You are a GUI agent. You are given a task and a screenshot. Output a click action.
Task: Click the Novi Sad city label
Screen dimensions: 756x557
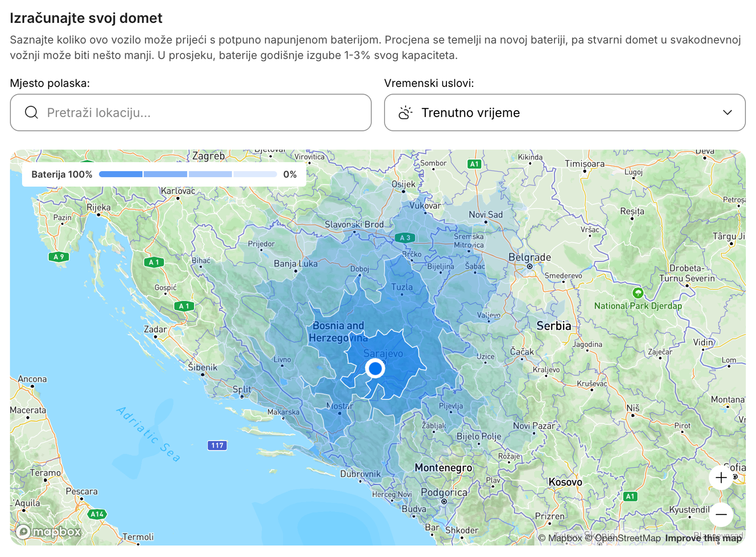[x=485, y=215]
